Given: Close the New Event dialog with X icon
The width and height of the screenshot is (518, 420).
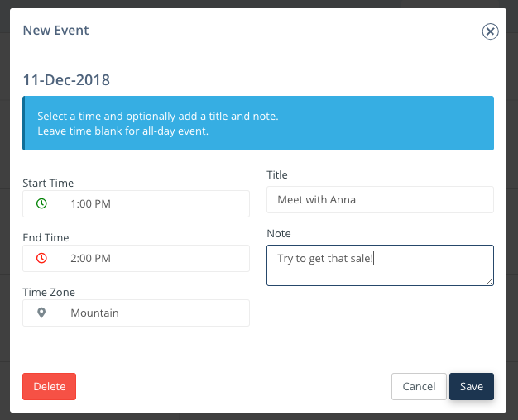Looking at the screenshot, I should (490, 31).
